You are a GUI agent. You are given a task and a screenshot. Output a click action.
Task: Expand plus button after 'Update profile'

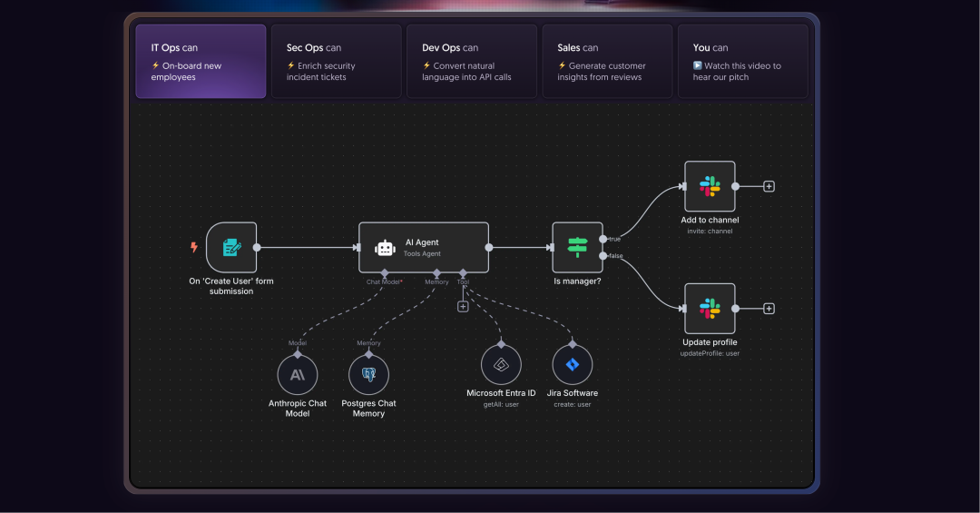pos(769,309)
